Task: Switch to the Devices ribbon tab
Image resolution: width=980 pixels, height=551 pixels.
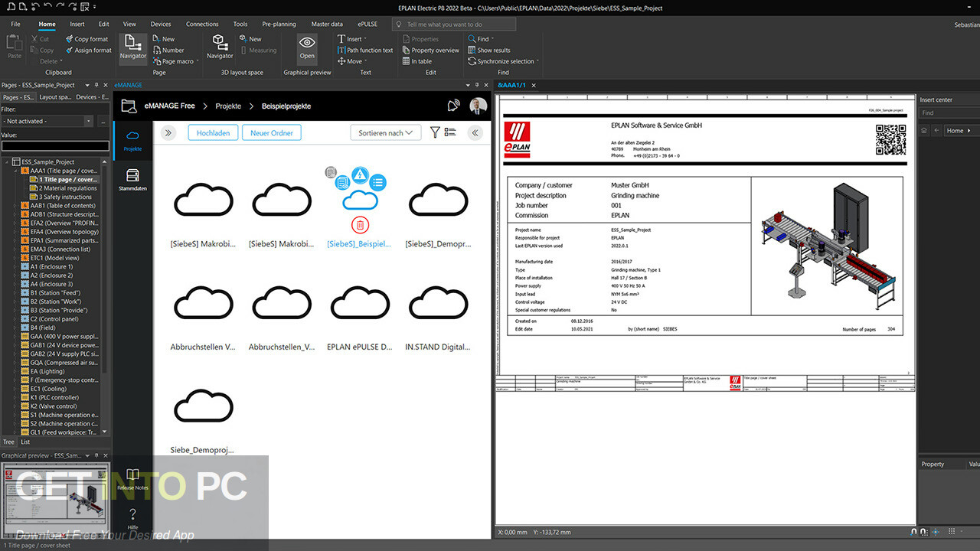Action: [161, 24]
